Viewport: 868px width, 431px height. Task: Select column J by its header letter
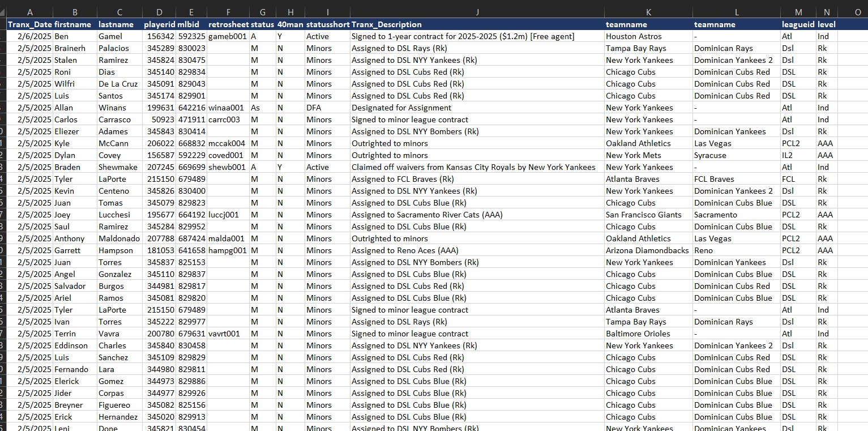(x=477, y=12)
